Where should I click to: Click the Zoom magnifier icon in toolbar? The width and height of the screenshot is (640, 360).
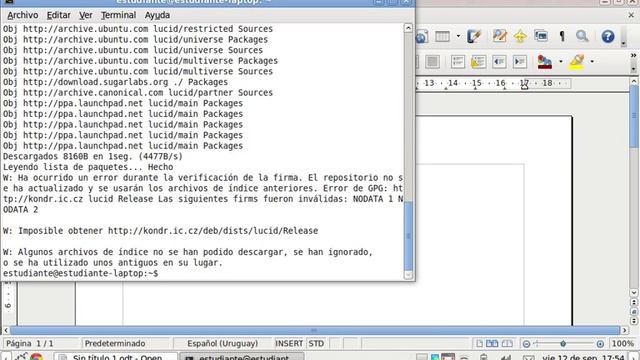pos(582,36)
